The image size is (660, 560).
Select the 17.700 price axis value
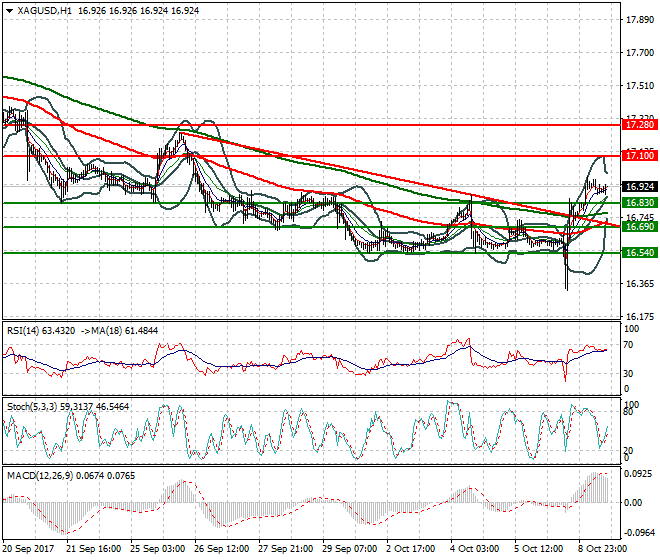(x=640, y=53)
